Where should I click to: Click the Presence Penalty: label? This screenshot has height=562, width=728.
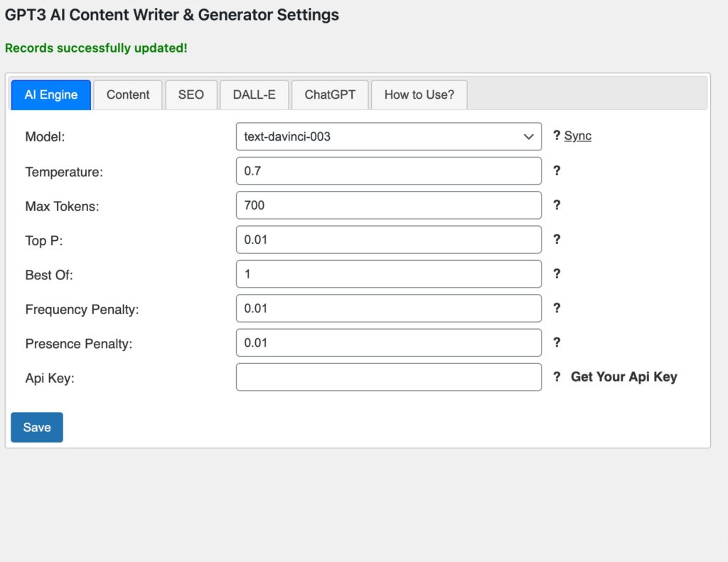coord(79,344)
